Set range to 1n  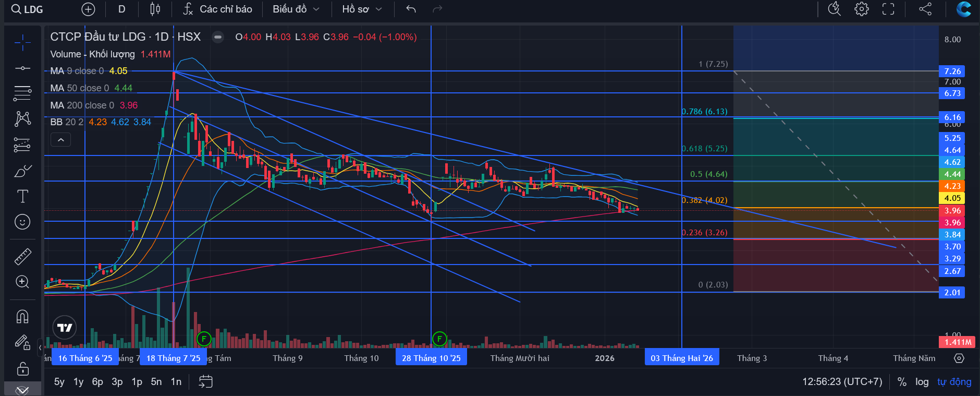[176, 382]
